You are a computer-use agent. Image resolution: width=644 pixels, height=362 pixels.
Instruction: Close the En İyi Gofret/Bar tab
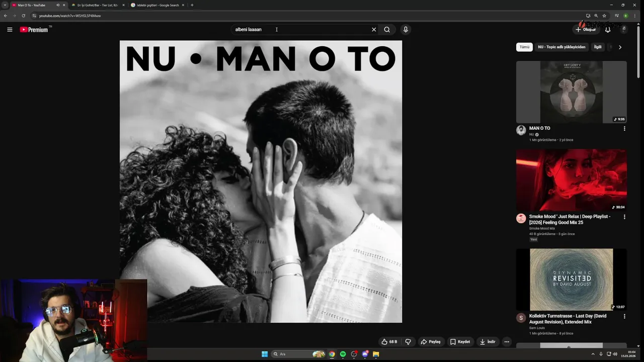pyautogui.click(x=123, y=5)
